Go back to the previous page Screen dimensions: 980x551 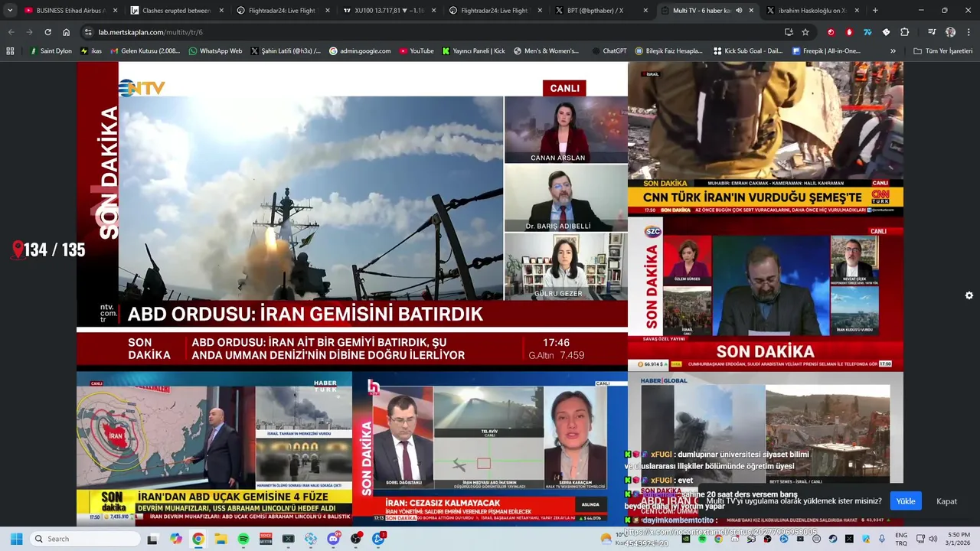click(11, 32)
